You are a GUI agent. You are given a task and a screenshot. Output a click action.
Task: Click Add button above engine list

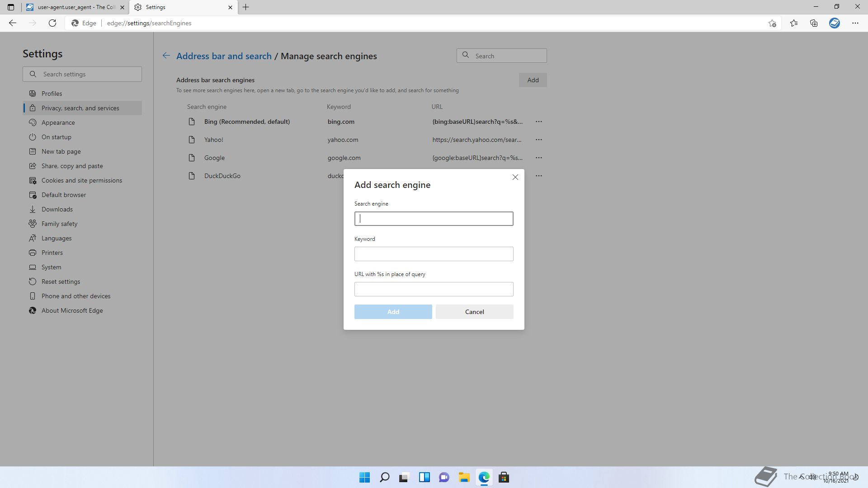tap(533, 80)
